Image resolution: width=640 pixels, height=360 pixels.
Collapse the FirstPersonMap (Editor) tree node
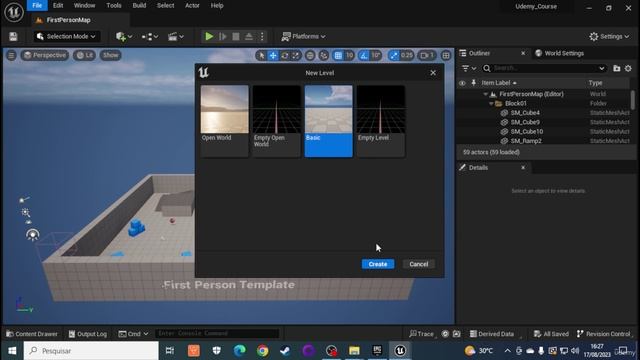486,94
